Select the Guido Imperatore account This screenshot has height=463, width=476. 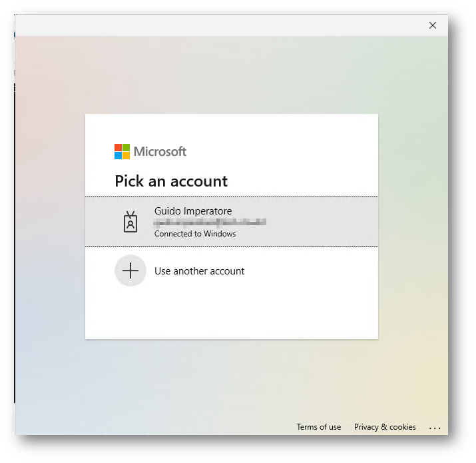click(232, 222)
